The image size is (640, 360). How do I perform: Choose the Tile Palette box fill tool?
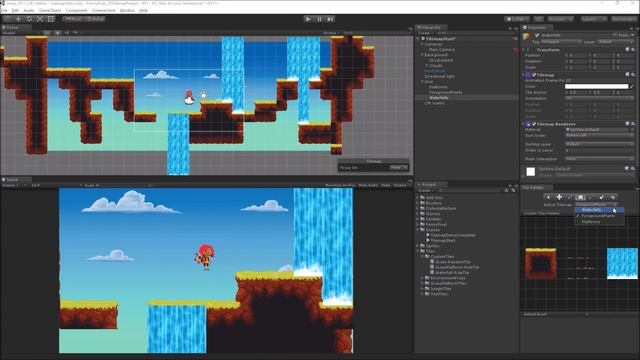(580, 197)
